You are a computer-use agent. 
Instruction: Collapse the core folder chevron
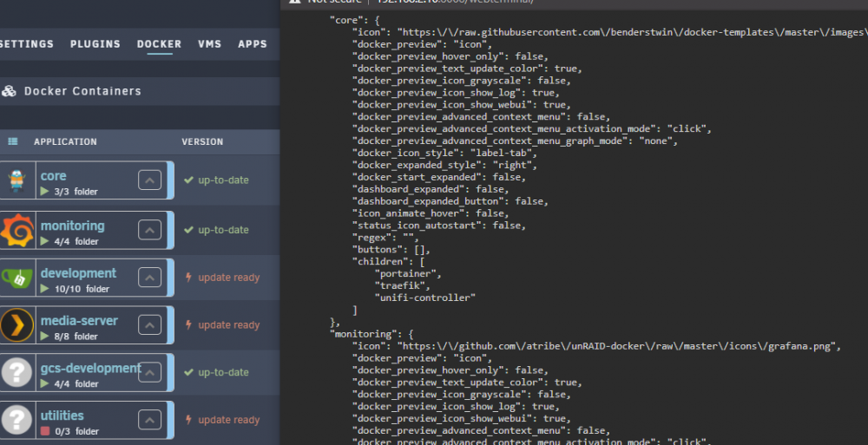[149, 180]
